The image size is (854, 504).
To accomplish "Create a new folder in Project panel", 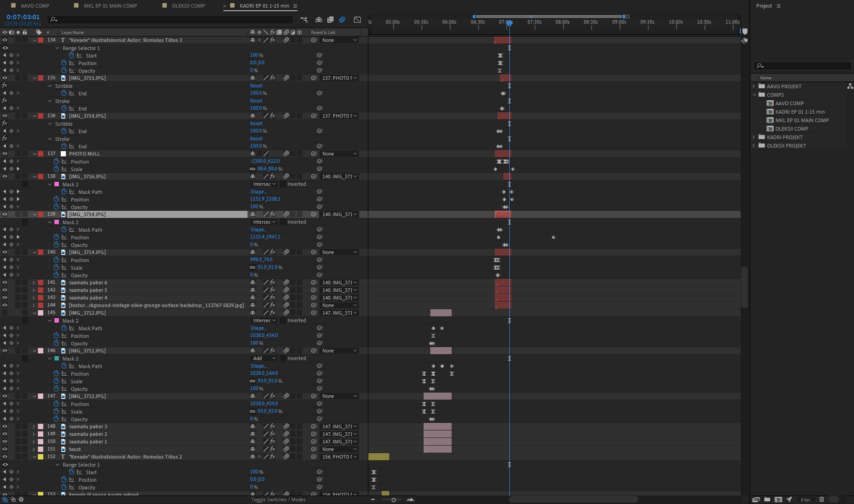I will pos(767,500).
